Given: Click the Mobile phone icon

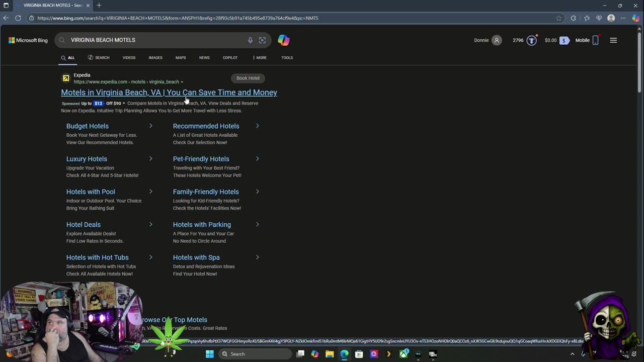Looking at the screenshot, I should click(595, 40).
